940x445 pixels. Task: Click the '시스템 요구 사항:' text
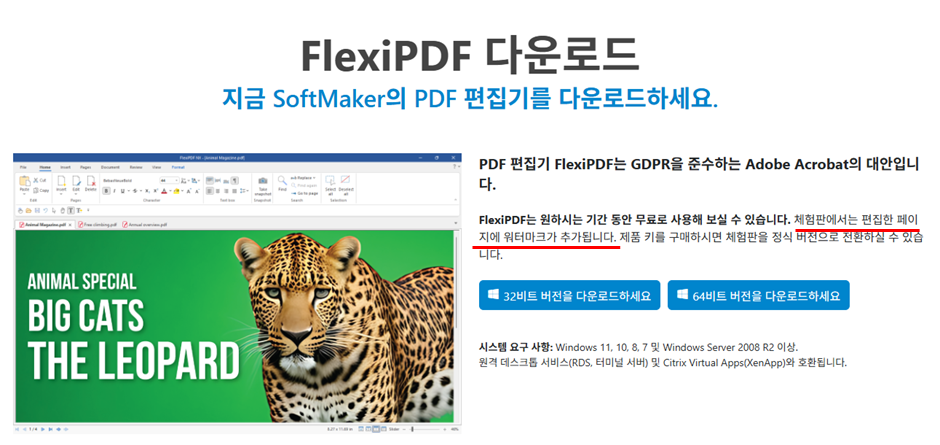(x=516, y=347)
